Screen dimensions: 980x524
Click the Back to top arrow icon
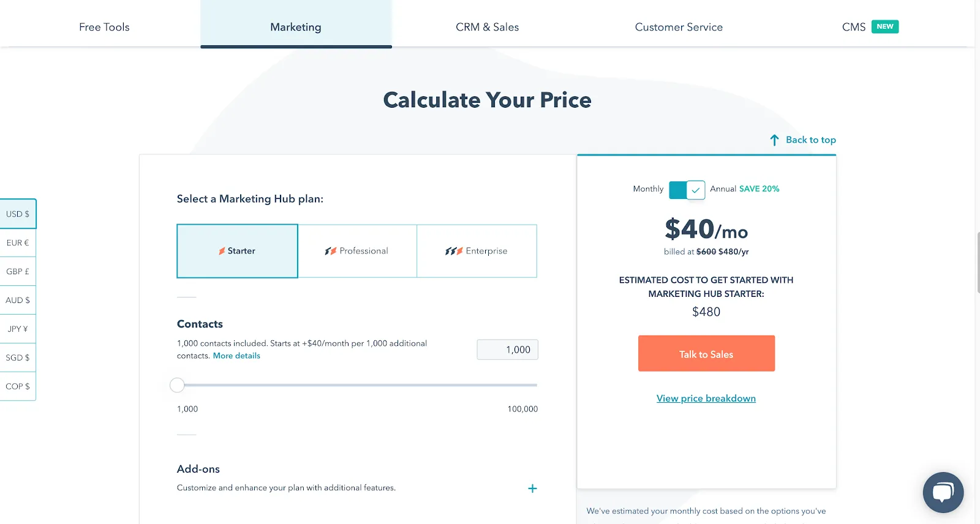pos(774,140)
